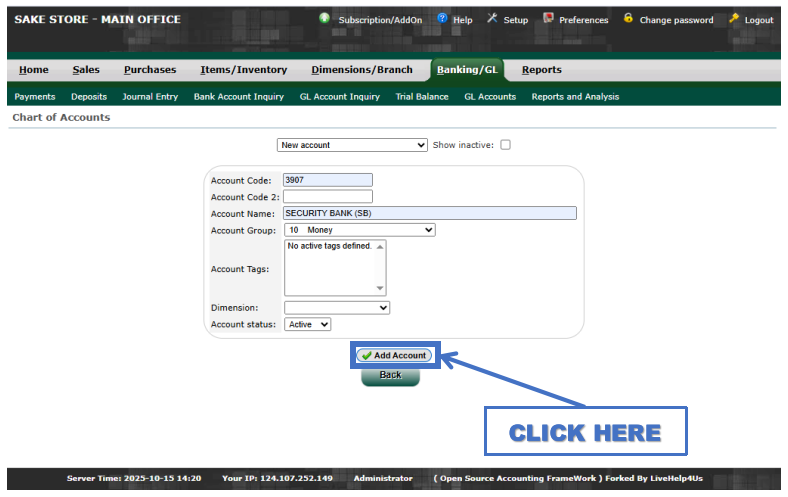
Task: Toggle the Show inactive checkbox
Action: [x=505, y=145]
